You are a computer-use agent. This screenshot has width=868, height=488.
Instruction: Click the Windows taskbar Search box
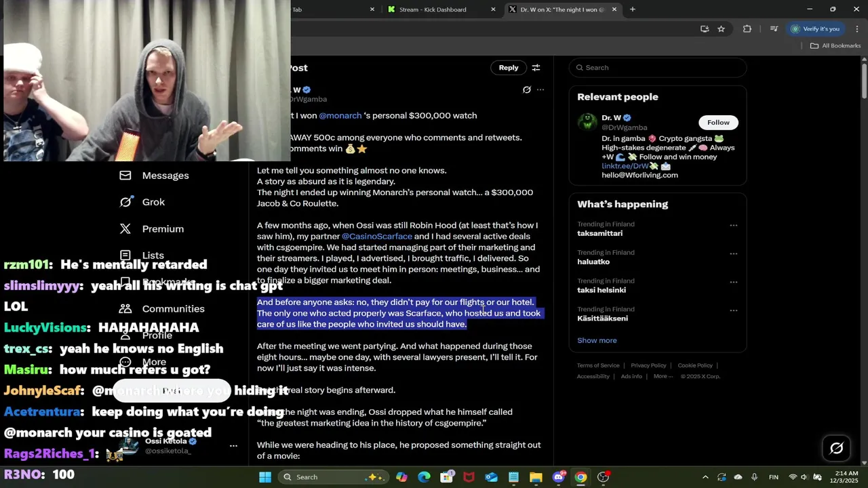(332, 477)
